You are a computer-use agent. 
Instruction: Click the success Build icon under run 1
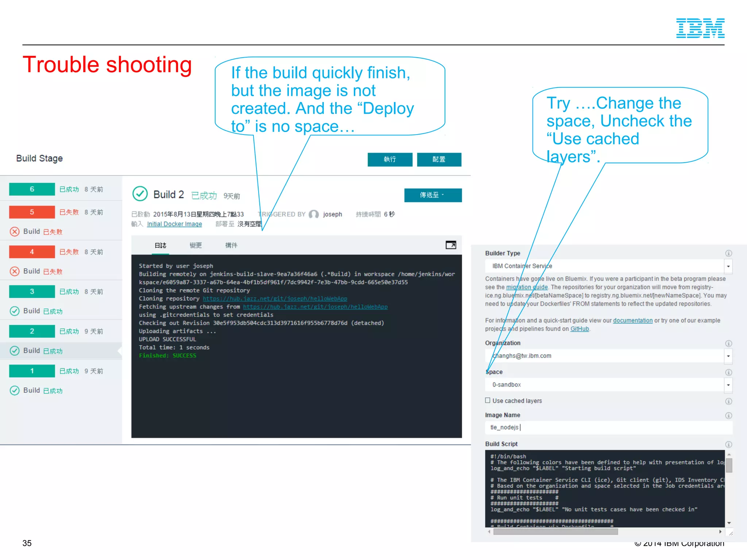pos(15,390)
